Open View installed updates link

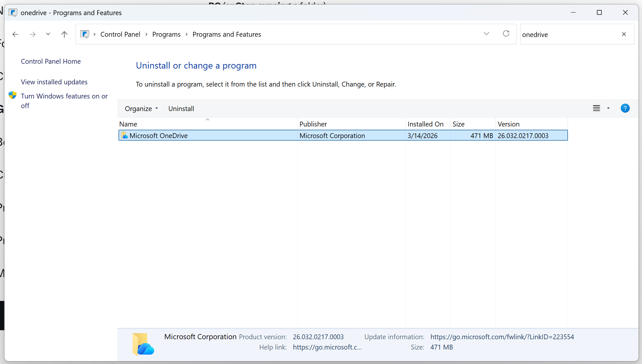pos(54,82)
